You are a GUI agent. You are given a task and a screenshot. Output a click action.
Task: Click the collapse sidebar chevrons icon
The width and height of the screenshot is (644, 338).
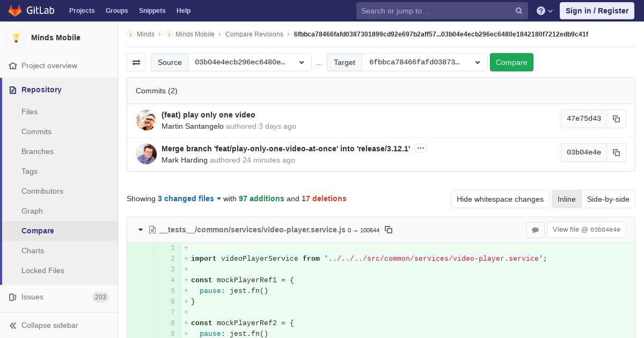pyautogui.click(x=13, y=325)
